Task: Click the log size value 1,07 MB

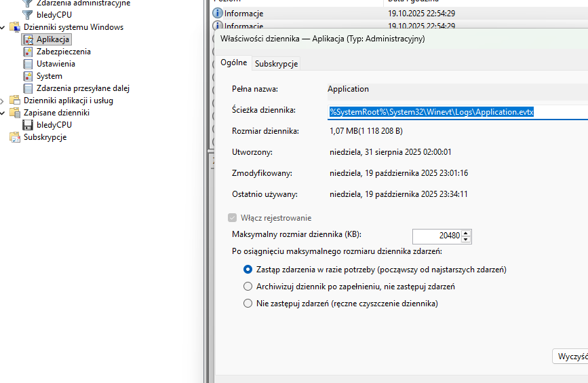Action: tap(366, 131)
